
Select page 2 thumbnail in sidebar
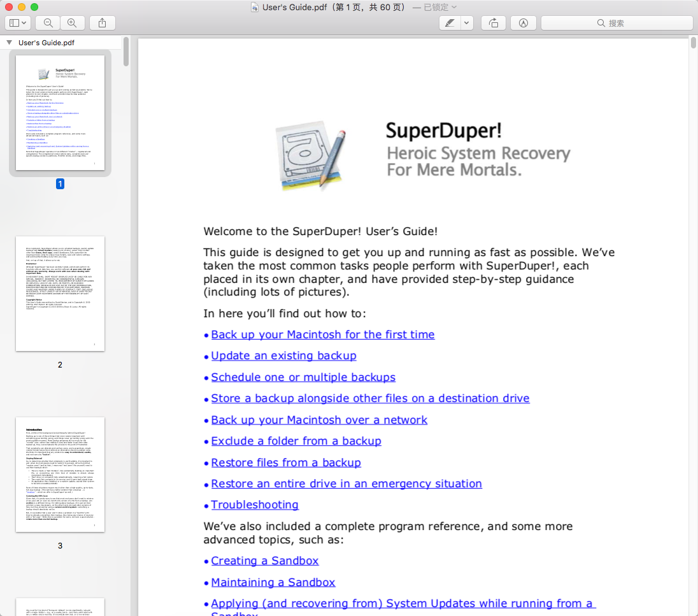point(60,294)
